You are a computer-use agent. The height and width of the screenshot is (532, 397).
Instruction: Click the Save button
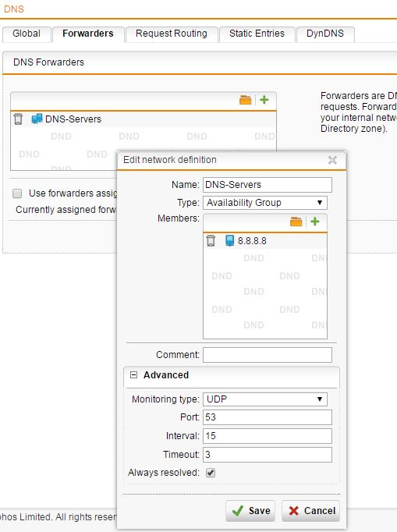click(x=250, y=511)
